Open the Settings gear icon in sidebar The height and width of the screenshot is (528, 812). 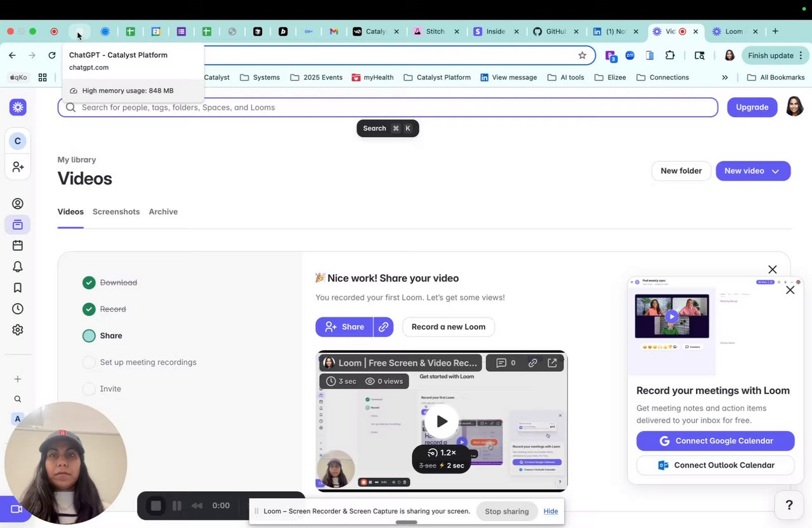18,330
